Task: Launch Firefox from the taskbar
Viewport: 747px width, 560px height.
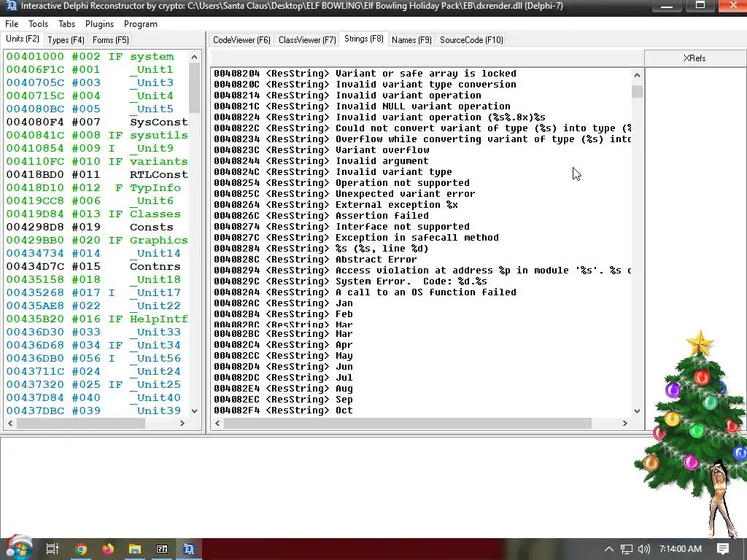Action: [108, 549]
